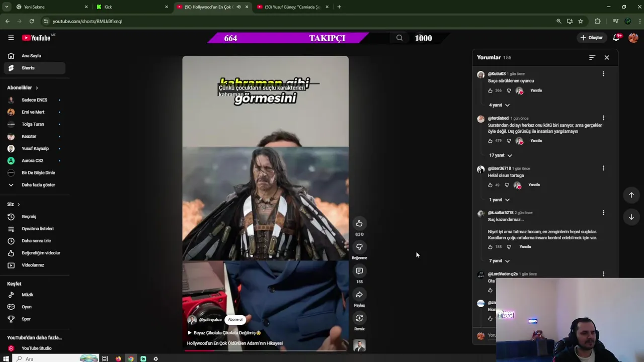Go to previous Short with up arrow
Image resolution: width=644 pixels, height=362 pixels.
[631, 195]
